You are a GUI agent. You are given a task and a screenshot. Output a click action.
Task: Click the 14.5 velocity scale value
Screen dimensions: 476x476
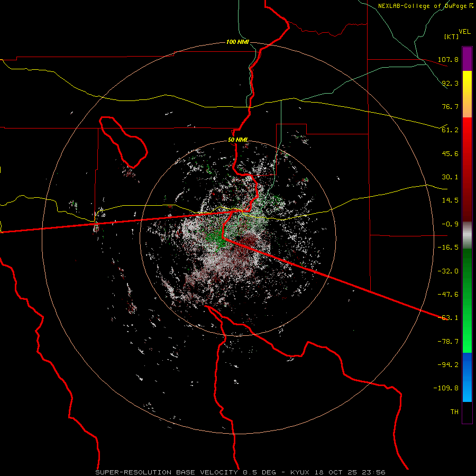point(450,200)
